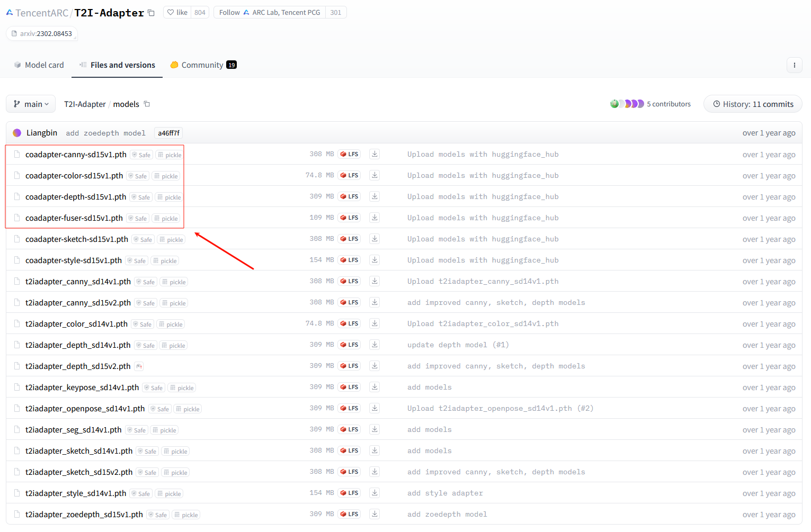Download t2iadapter_sketch_sd15v2.pth
This screenshot has width=811, height=532.
tap(375, 472)
